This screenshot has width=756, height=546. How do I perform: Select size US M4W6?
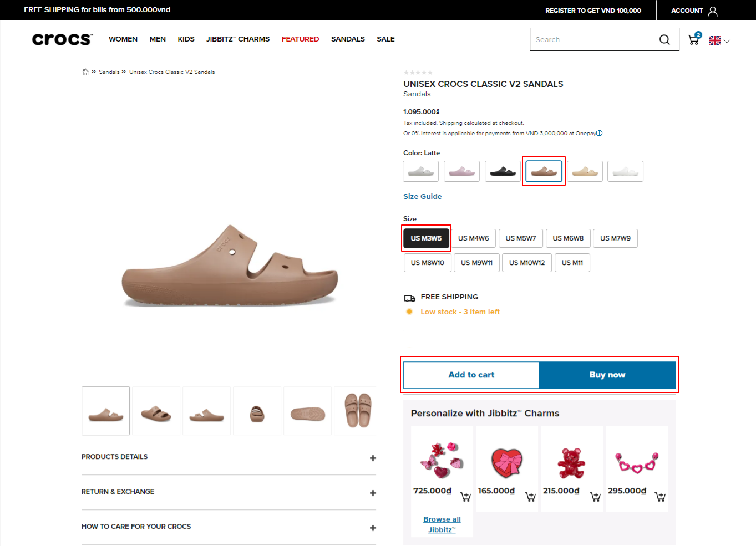pyautogui.click(x=474, y=238)
